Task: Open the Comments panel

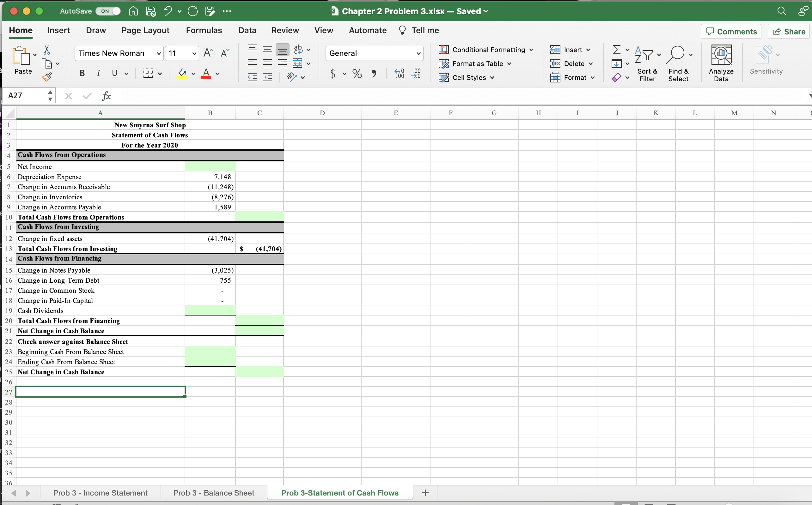Action: coord(730,31)
